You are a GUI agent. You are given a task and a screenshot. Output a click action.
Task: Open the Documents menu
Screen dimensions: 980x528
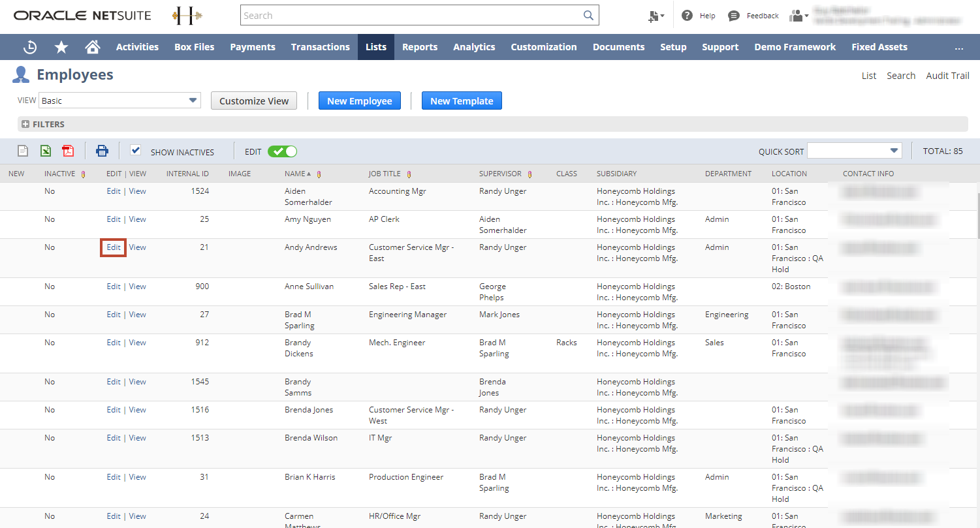pos(619,47)
